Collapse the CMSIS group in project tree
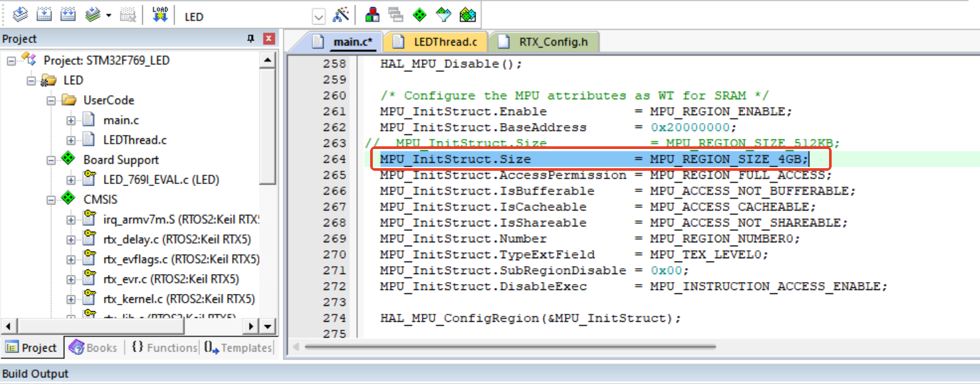980x384 pixels. click(x=52, y=199)
